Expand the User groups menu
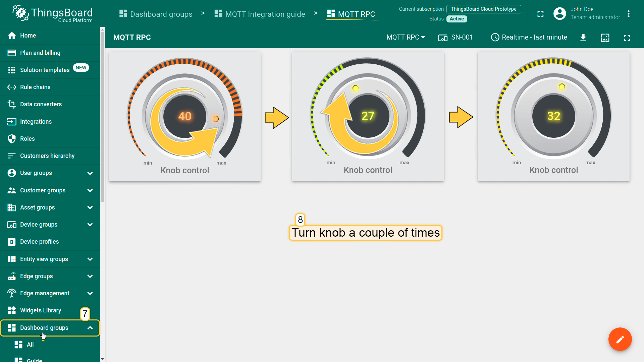This screenshot has width=644, height=362. [90, 173]
